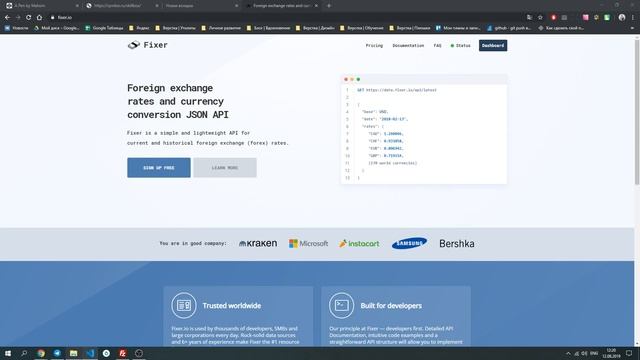Click the volume icon in system tray
The height and width of the screenshot is (360, 640).
tap(584, 353)
